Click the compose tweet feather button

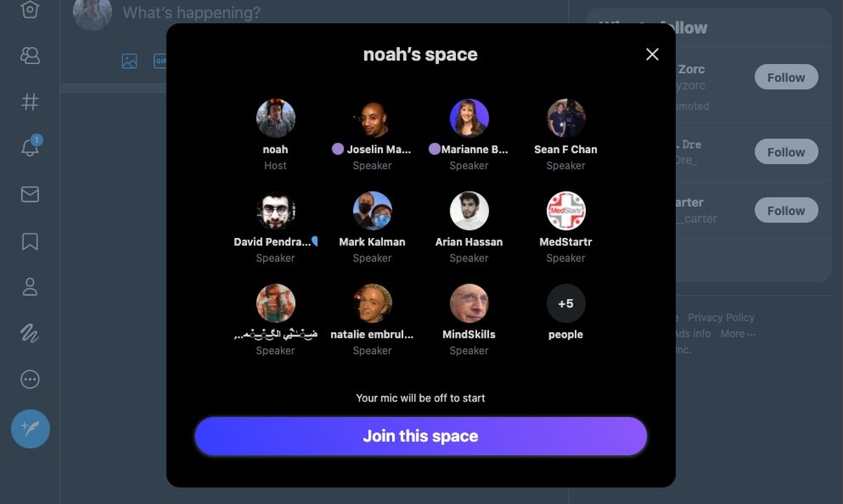tap(30, 429)
